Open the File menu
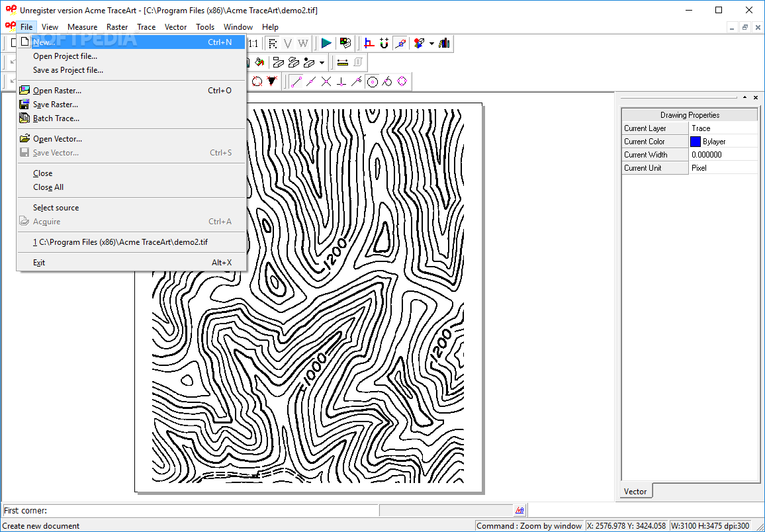765x532 pixels. [26, 27]
